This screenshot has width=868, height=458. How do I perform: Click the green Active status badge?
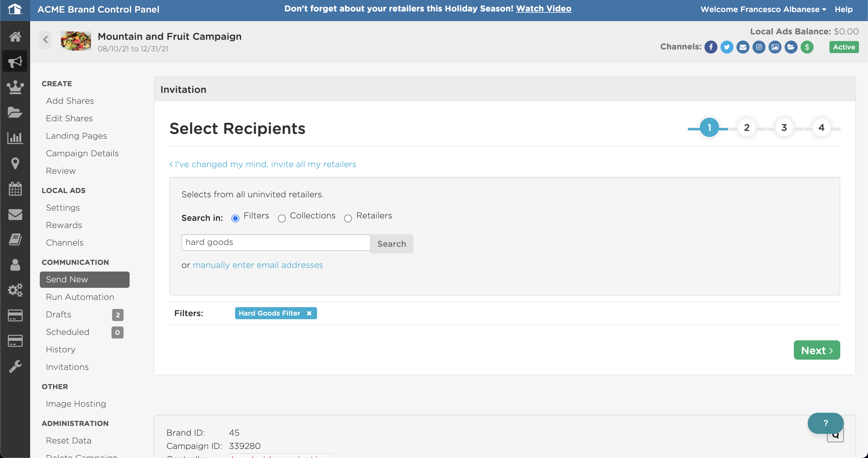[x=844, y=47]
